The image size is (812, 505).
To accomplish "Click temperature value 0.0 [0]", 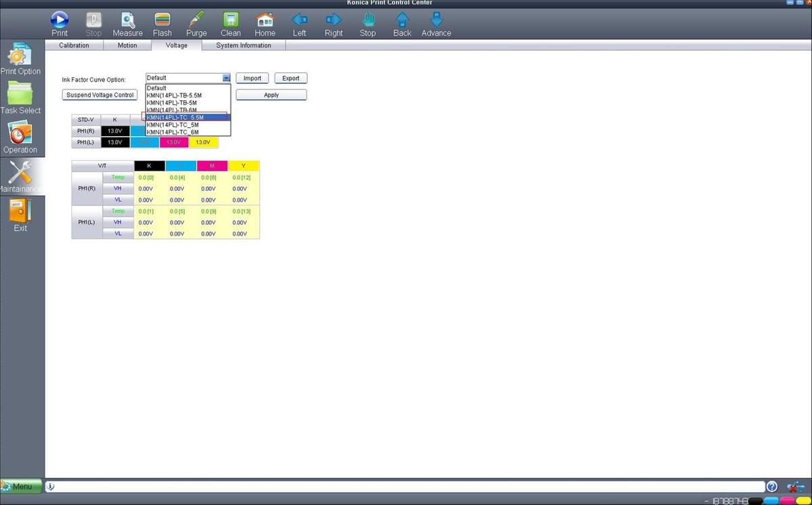I will 145,177.
